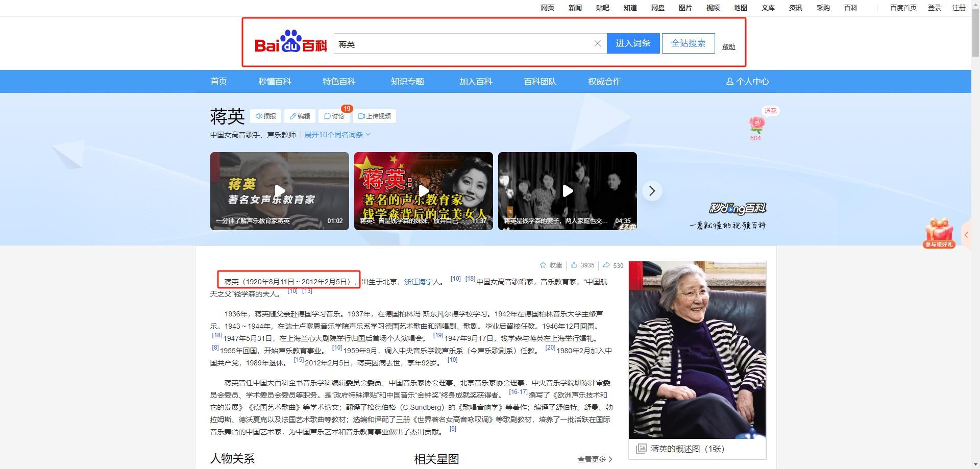
Task: Expand 展开10个同名词条 dropdown
Action: (x=337, y=135)
